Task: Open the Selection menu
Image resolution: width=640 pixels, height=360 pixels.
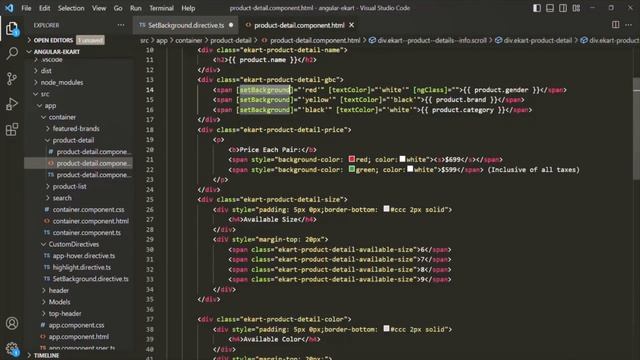Action: coord(71,8)
